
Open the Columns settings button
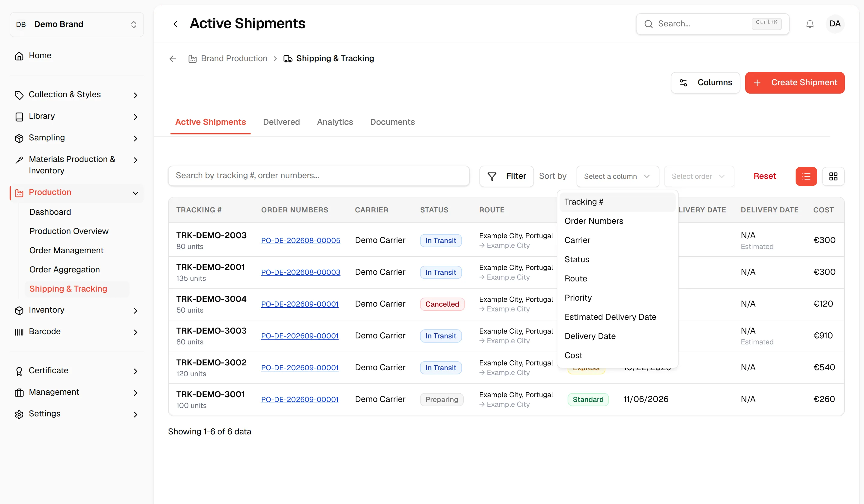[705, 82]
